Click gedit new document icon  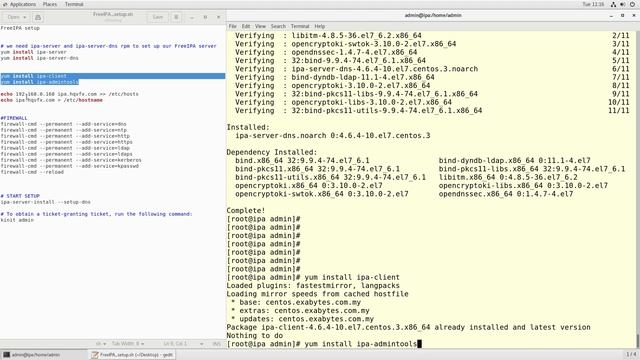(x=38, y=17)
